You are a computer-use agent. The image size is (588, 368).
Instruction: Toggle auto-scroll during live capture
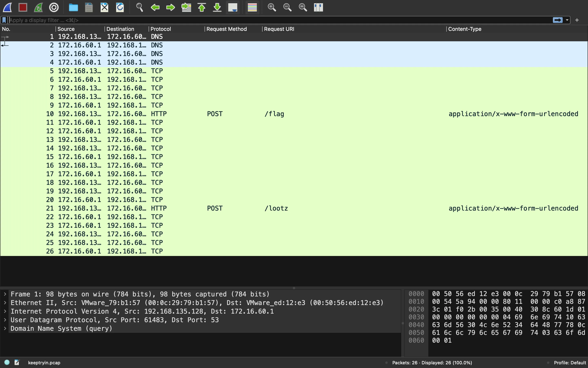pyautogui.click(x=233, y=7)
